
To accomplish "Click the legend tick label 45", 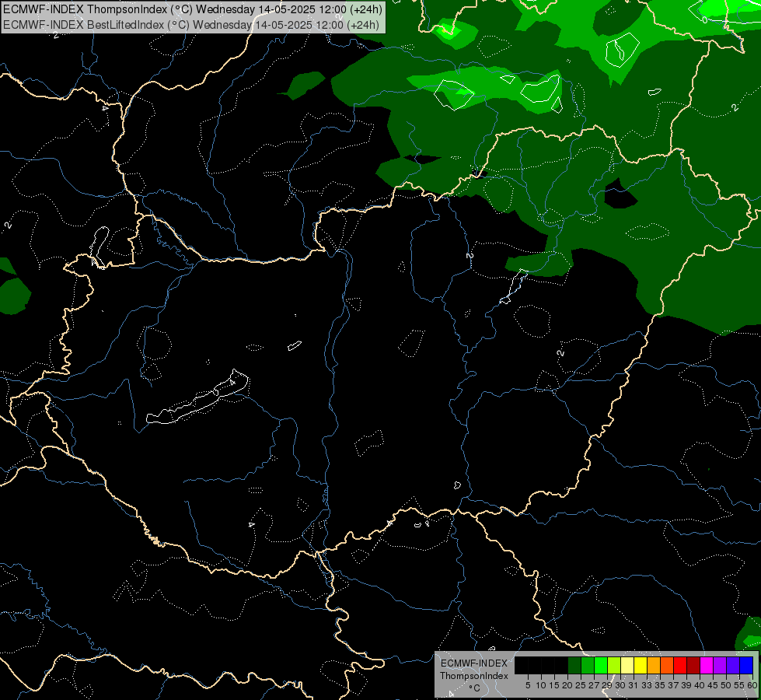I will [713, 685].
